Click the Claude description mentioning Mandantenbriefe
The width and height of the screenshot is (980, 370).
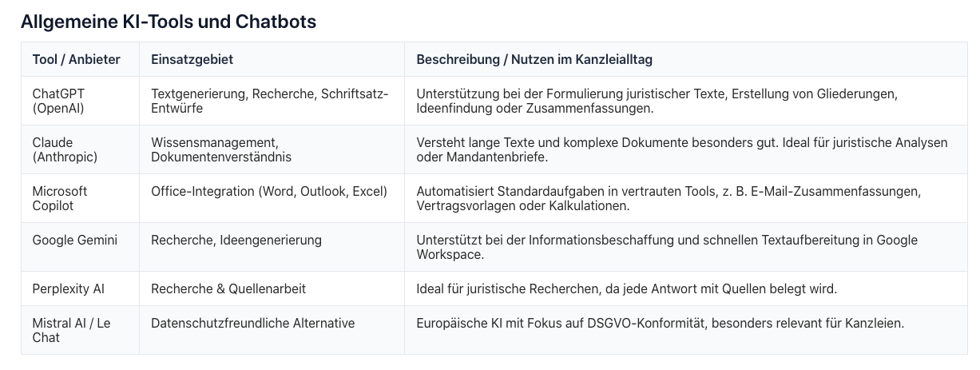[x=681, y=149]
